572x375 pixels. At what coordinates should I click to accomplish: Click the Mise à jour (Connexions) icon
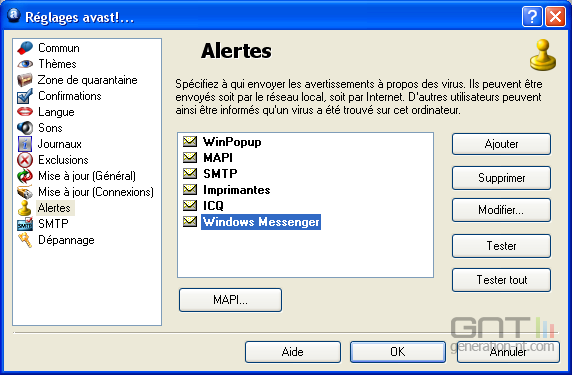[x=25, y=192]
